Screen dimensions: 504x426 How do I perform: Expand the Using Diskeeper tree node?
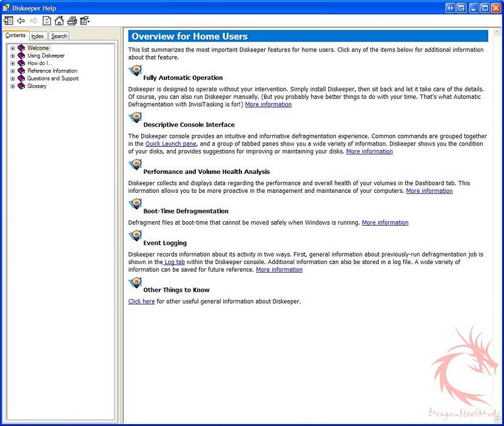[x=13, y=56]
